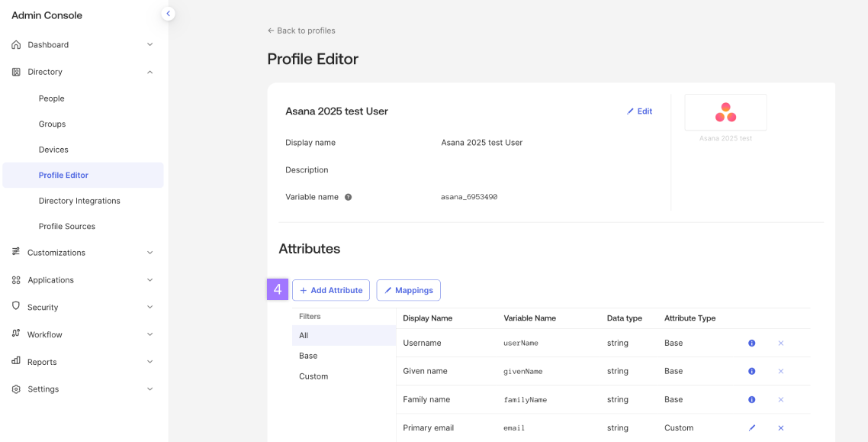Image resolution: width=868 pixels, height=442 pixels.
Task: Expand the Dashboard menu chevron
Action: pyautogui.click(x=149, y=45)
